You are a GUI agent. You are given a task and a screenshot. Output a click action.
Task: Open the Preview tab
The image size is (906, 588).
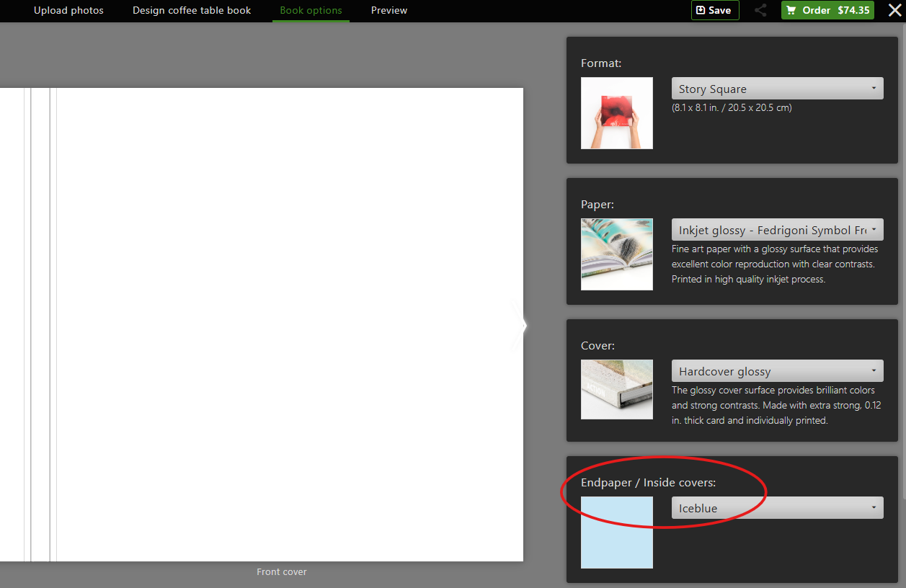pos(389,11)
